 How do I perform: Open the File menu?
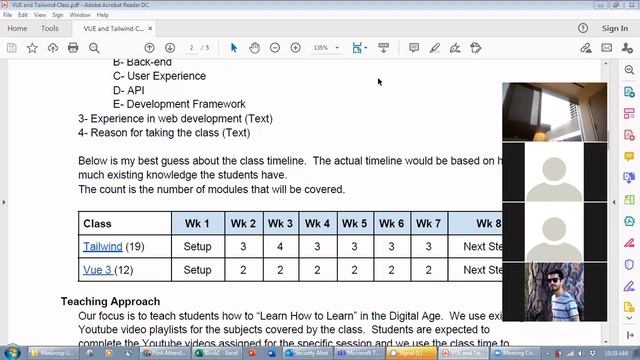[x=7, y=15]
